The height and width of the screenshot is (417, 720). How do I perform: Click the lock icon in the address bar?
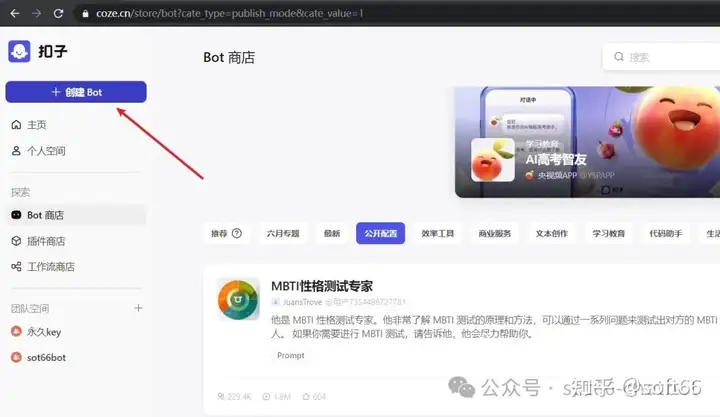click(85, 14)
